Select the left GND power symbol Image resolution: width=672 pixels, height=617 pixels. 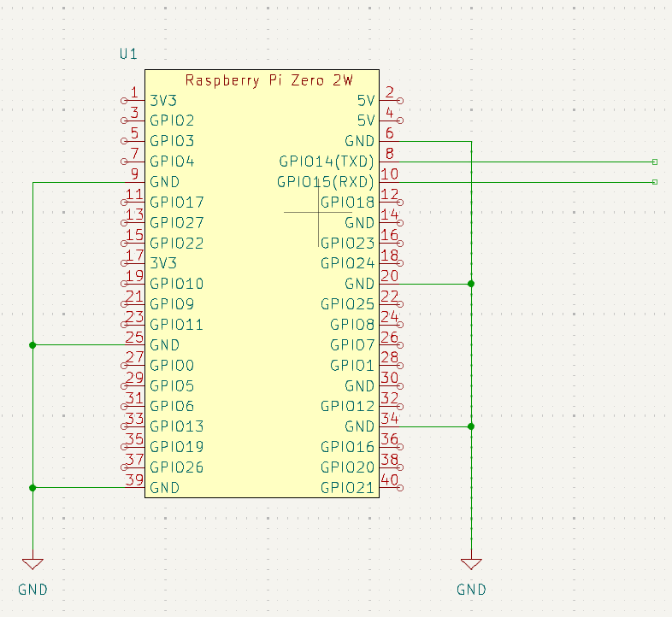[x=32, y=564]
